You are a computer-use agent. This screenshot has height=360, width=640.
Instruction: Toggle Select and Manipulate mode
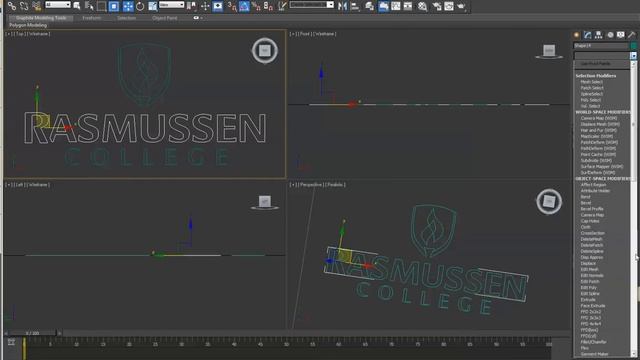point(205,6)
